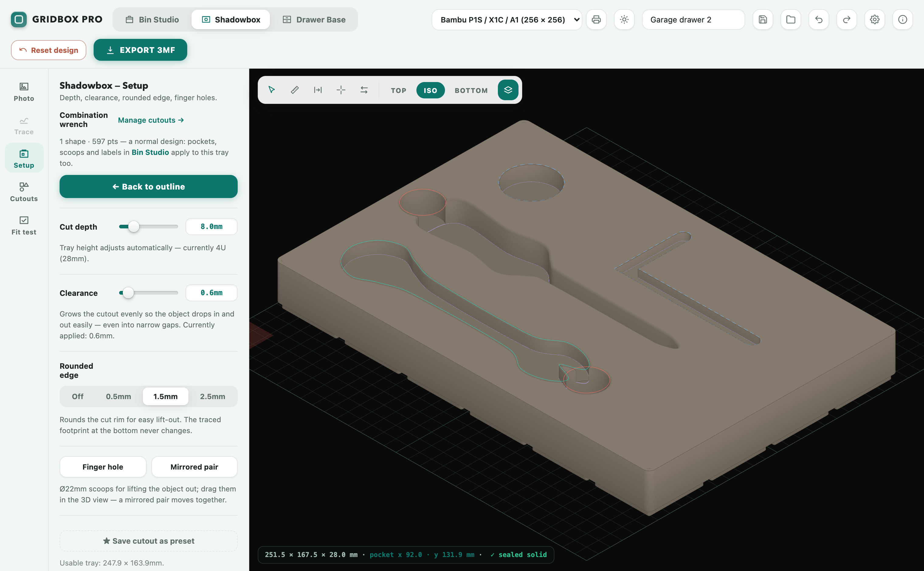Image resolution: width=924 pixels, height=571 pixels.
Task: Open the info icon in header
Action: pos(903,20)
